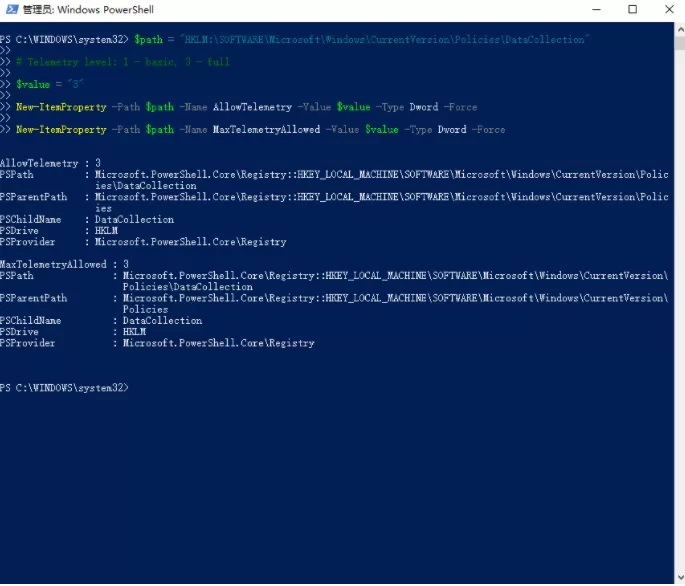Click the vertical scrollbar thumb

tap(680, 43)
